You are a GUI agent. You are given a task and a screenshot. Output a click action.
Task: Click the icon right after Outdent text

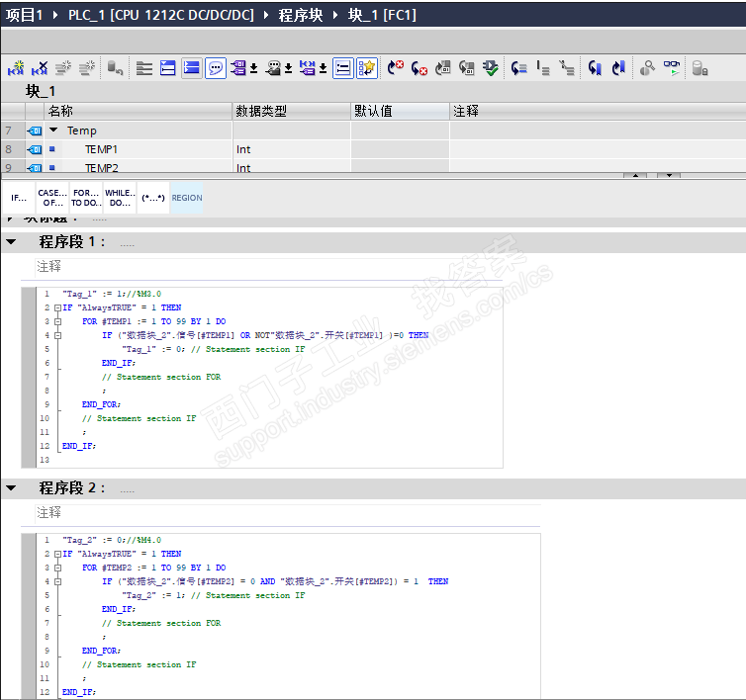tap(567, 68)
